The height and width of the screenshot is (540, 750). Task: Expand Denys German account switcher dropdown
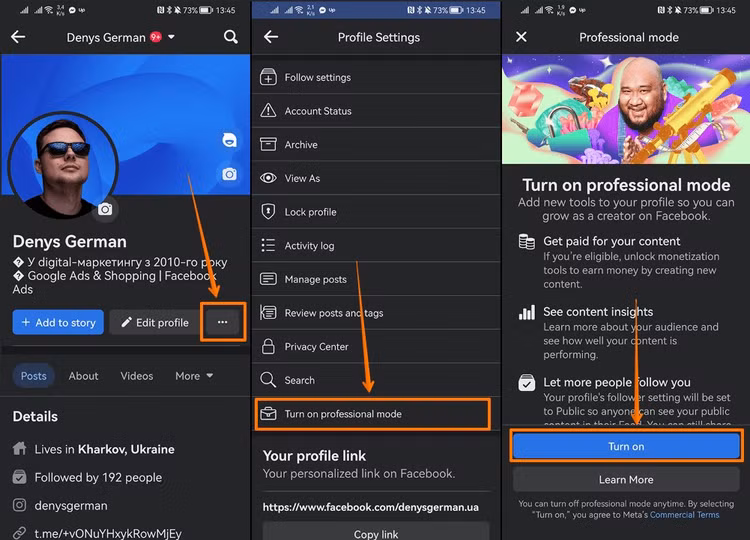tap(171, 37)
